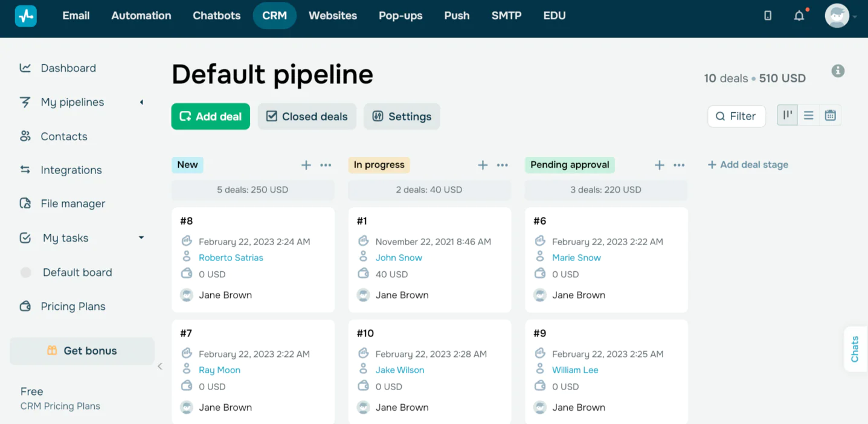The width and height of the screenshot is (868, 424).
Task: Open Roberto Satrias contact link
Action: coord(231,257)
